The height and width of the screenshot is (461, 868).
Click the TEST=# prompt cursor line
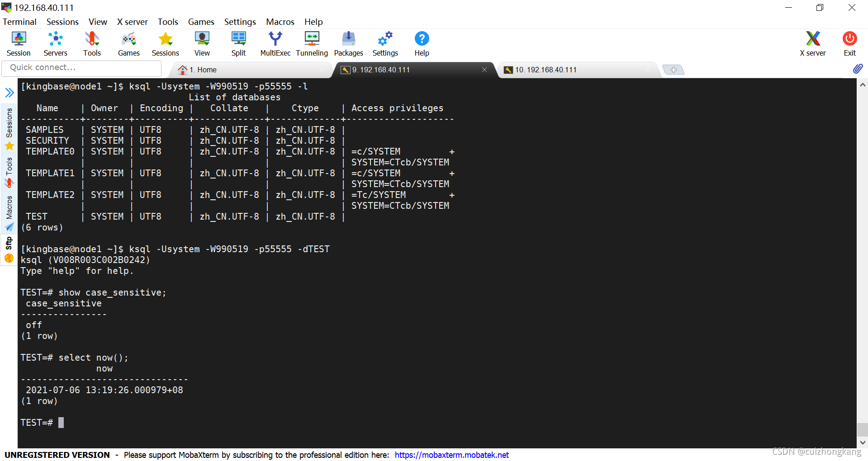42,423
